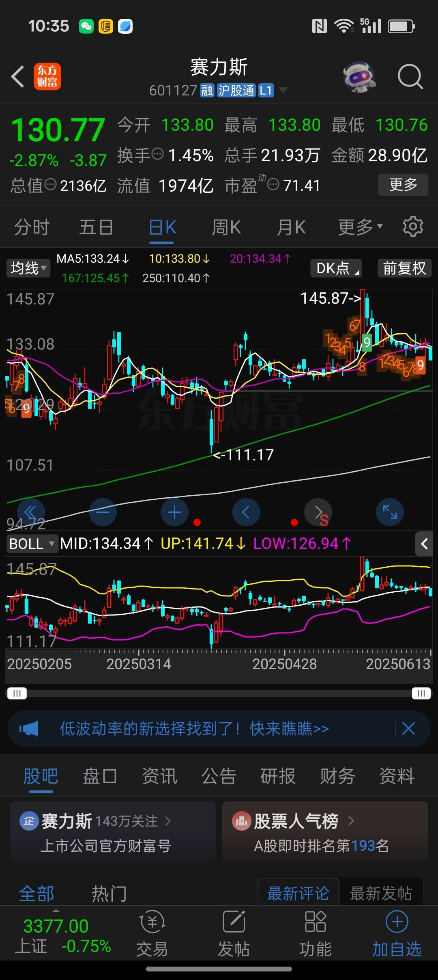The image size is (438, 980).
Task: Tap the 总值 info circle icon
Action: 50,184
